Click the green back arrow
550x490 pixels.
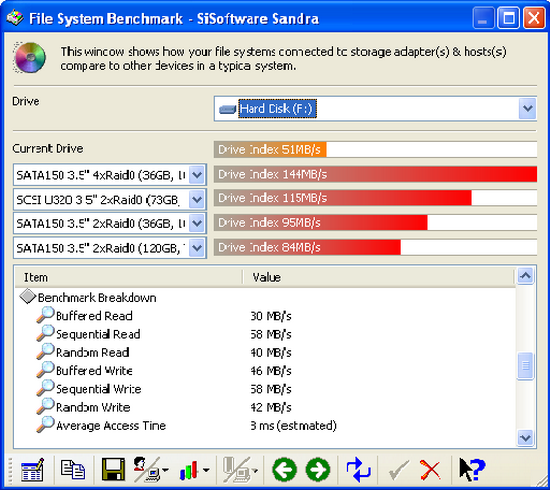pyautogui.click(x=284, y=470)
